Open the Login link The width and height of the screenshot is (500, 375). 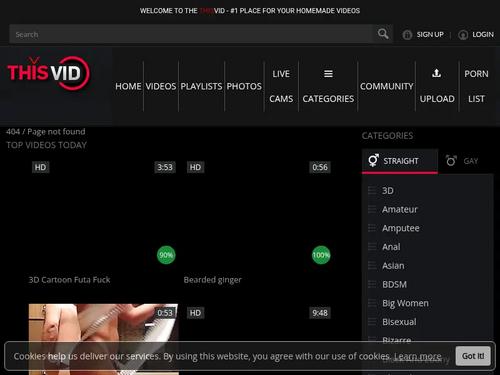pyautogui.click(x=483, y=35)
